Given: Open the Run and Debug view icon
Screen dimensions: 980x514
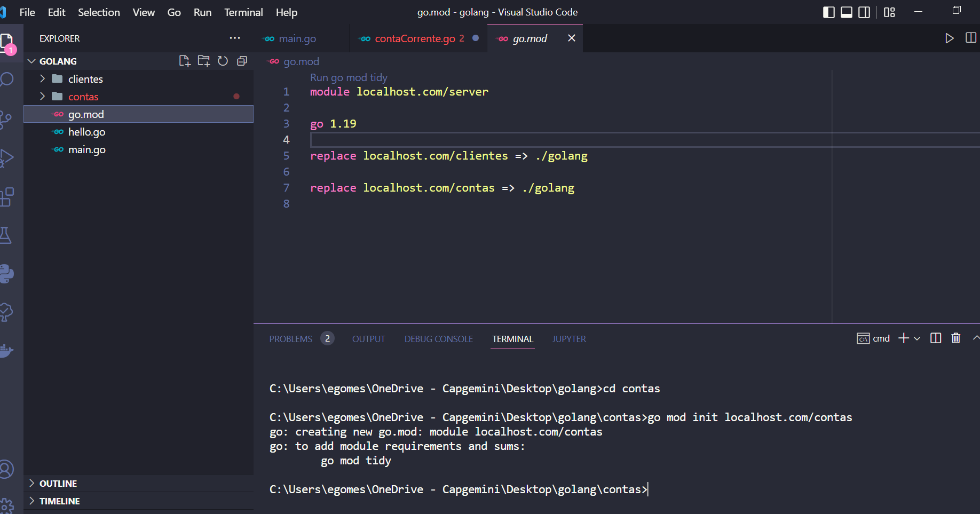Looking at the screenshot, I should [x=6, y=159].
